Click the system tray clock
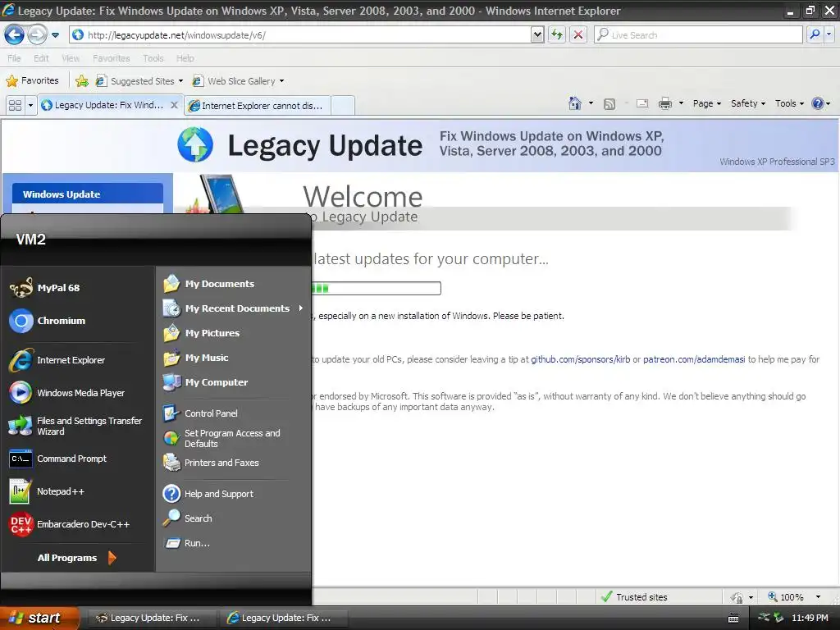840x630 pixels. [x=810, y=618]
